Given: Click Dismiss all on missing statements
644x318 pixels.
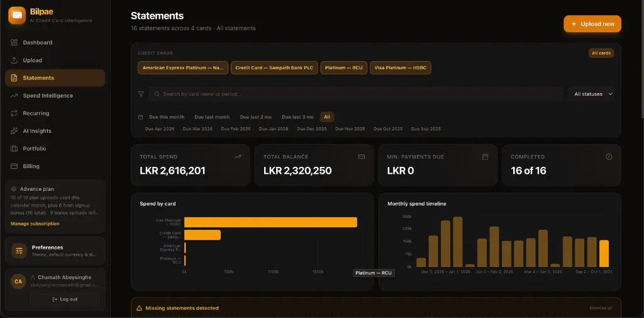Looking at the screenshot, I should [601, 308].
